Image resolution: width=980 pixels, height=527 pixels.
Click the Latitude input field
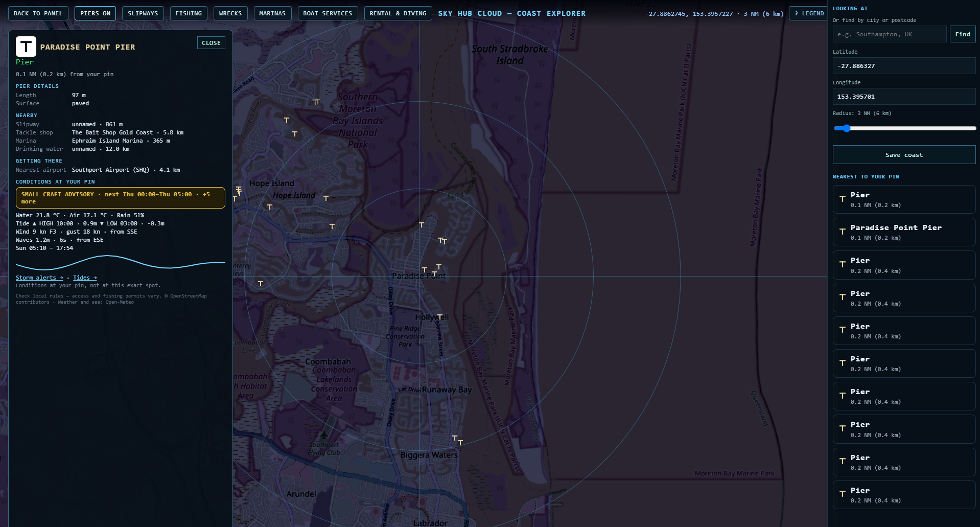click(x=904, y=66)
